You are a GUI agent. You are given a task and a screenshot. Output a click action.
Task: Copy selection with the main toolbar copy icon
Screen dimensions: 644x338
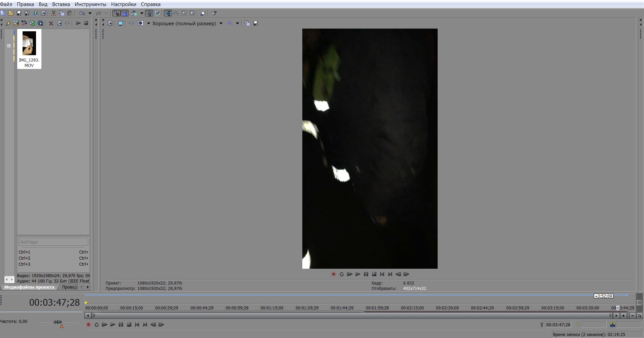pyautogui.click(x=62, y=13)
